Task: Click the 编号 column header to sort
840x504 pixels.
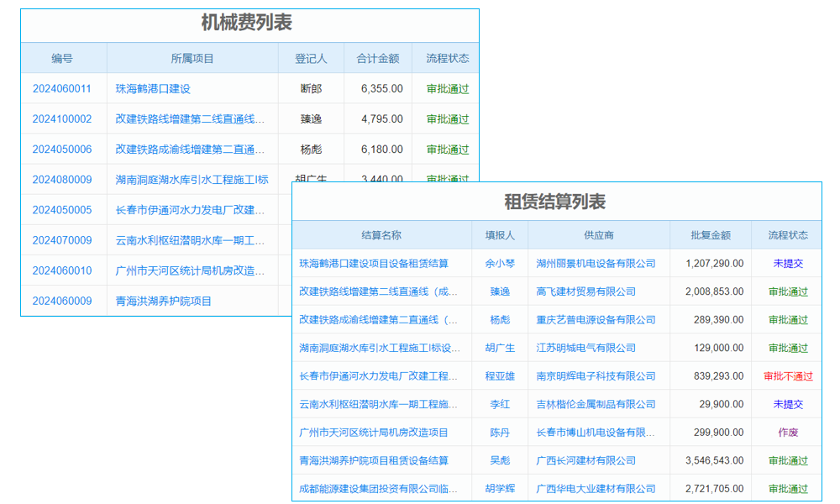Action: (x=62, y=58)
